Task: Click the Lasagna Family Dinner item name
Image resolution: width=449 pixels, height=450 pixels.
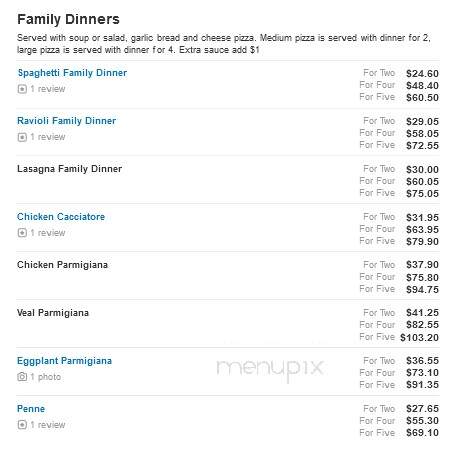Action: (69, 169)
